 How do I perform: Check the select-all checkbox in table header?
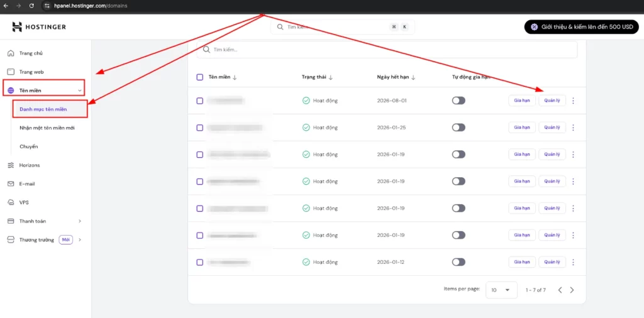coord(200,77)
